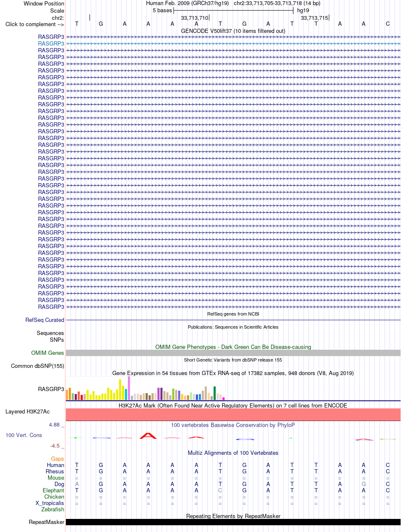This screenshot has height=532, width=401.
Task: Click the 100 Vert. Cons label
Action: pos(24,435)
